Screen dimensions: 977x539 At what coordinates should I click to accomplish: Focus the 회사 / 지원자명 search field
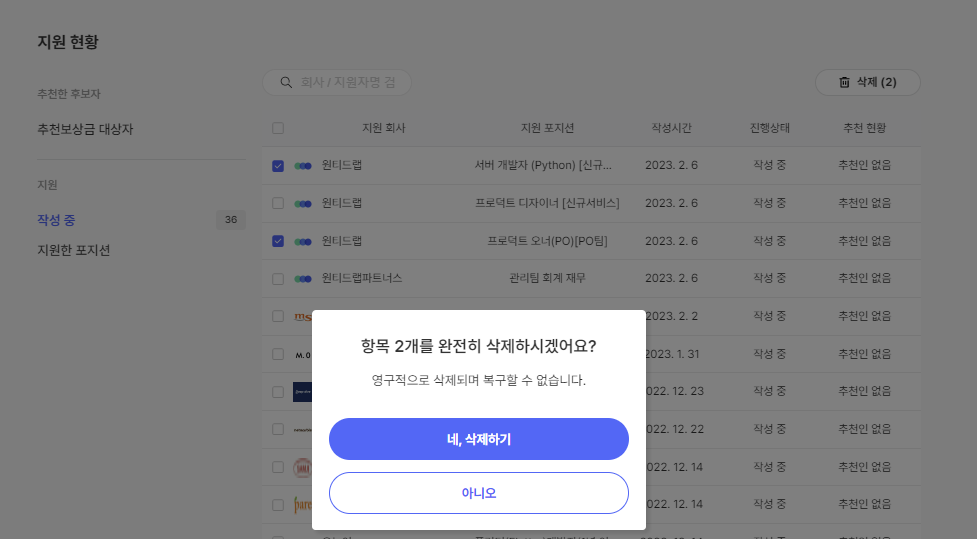point(348,83)
